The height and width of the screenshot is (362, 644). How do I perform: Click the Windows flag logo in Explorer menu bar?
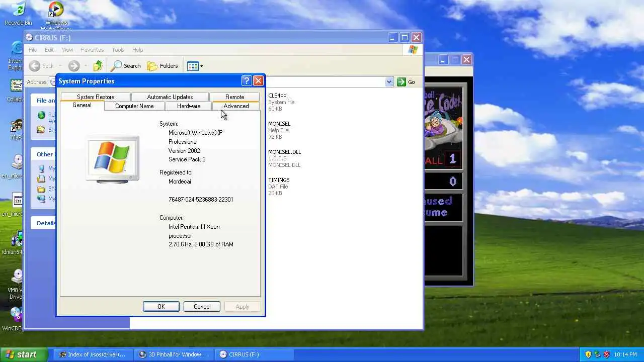coord(413,50)
